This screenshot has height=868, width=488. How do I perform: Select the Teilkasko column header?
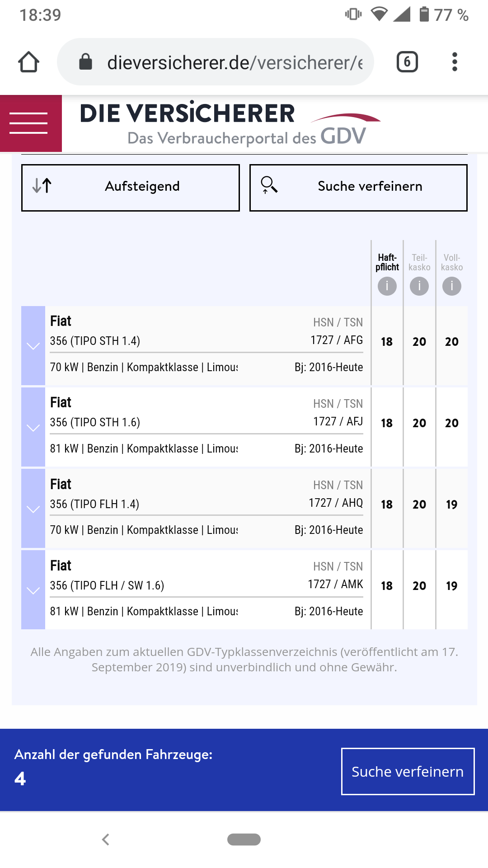coord(419,262)
